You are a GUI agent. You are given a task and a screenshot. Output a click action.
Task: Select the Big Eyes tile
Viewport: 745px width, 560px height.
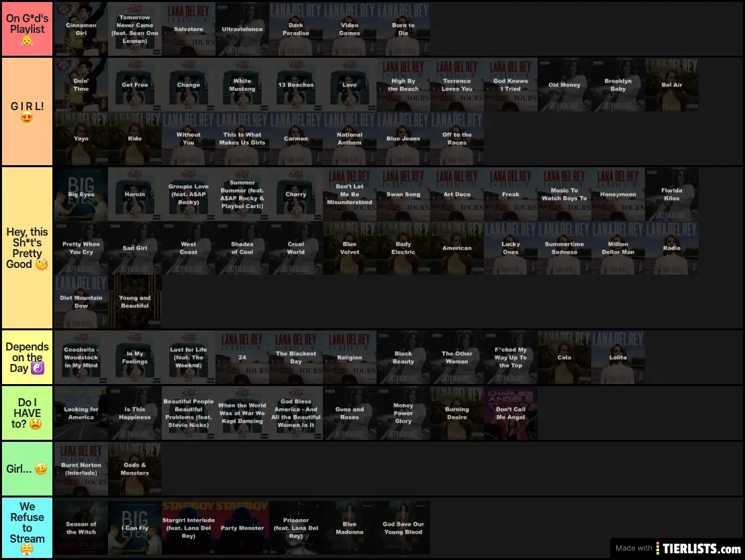point(81,194)
